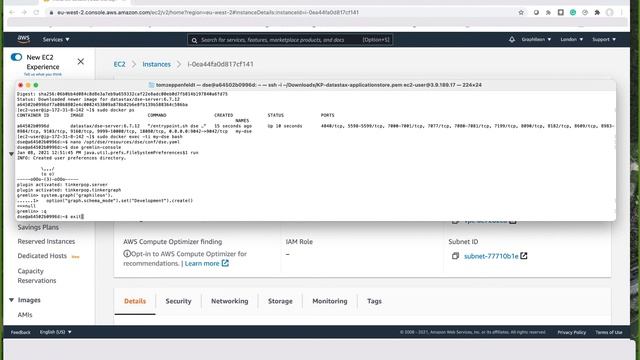
Task: Open the Services dropdown menu
Action: 56,40
